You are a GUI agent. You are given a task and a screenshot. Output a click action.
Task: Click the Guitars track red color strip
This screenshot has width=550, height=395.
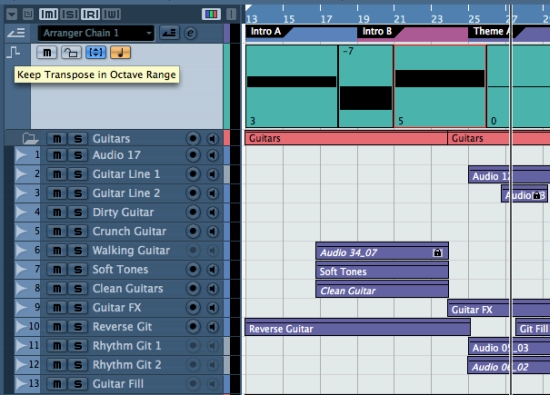click(x=227, y=138)
